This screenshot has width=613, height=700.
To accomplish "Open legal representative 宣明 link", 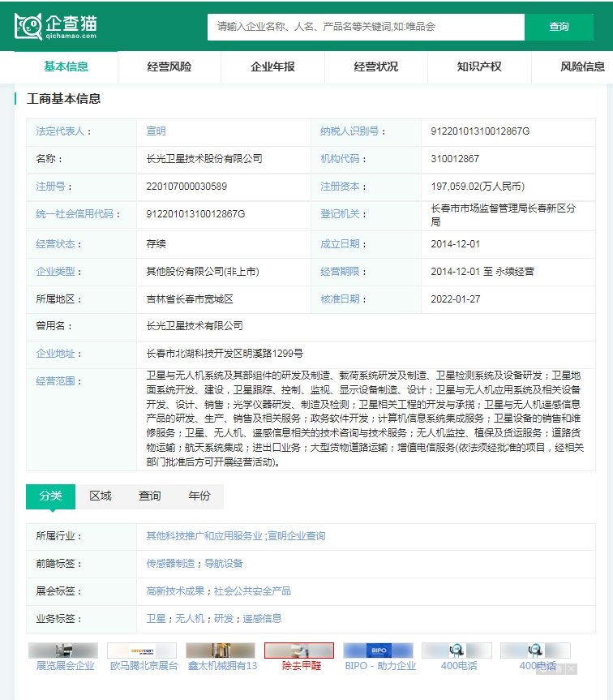I will tap(156, 131).
